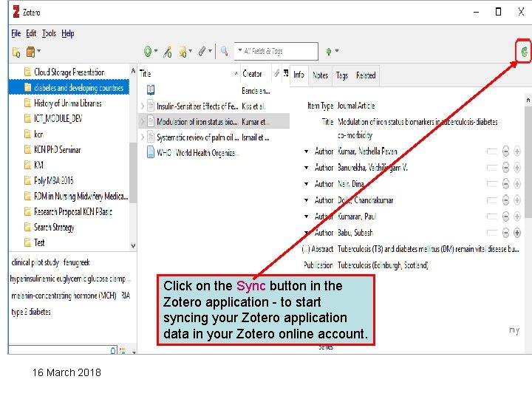
Task: Switch name mode box for Banurekha author
Action: pyautogui.click(x=492, y=168)
